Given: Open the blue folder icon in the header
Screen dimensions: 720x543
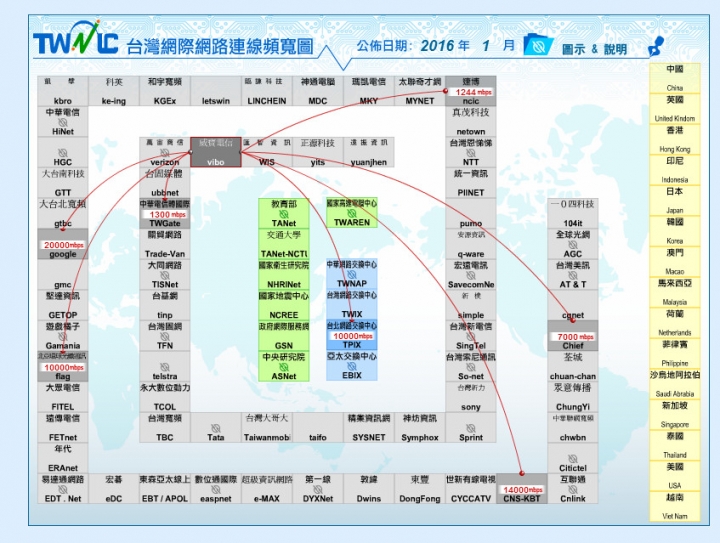Looking at the screenshot, I should 538,45.
